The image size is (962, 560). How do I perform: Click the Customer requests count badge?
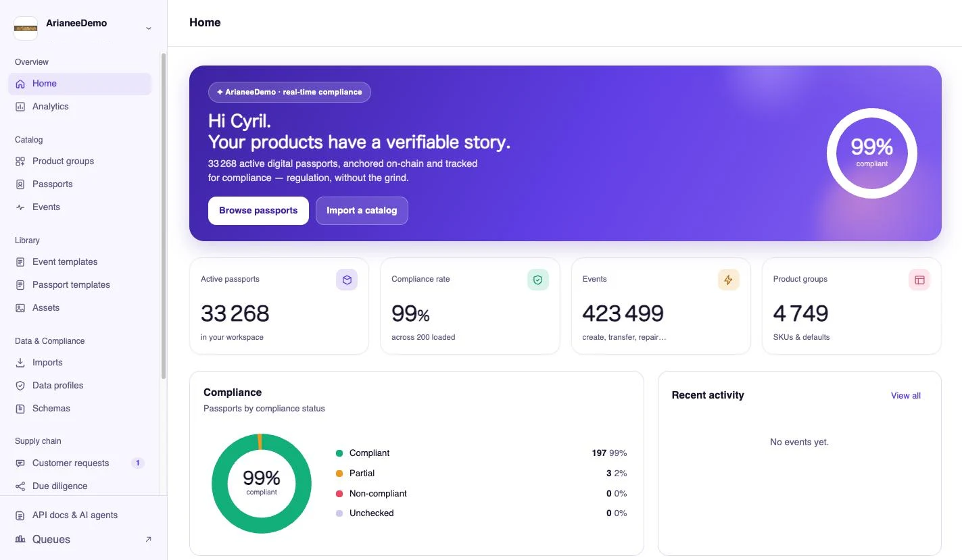138,463
